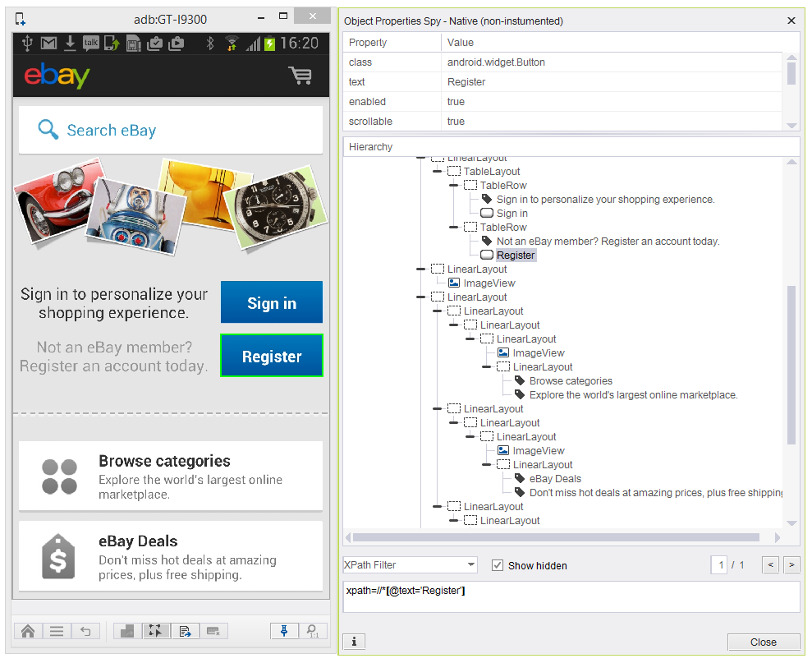Open the eBay shopping cart

point(300,76)
